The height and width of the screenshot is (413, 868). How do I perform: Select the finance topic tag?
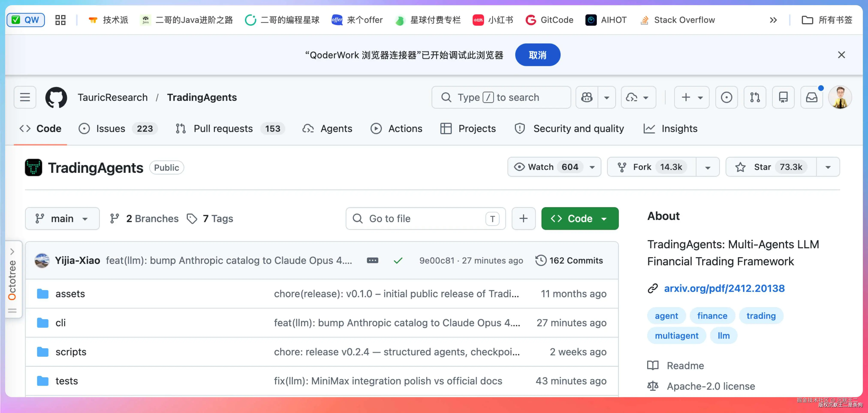(x=712, y=316)
